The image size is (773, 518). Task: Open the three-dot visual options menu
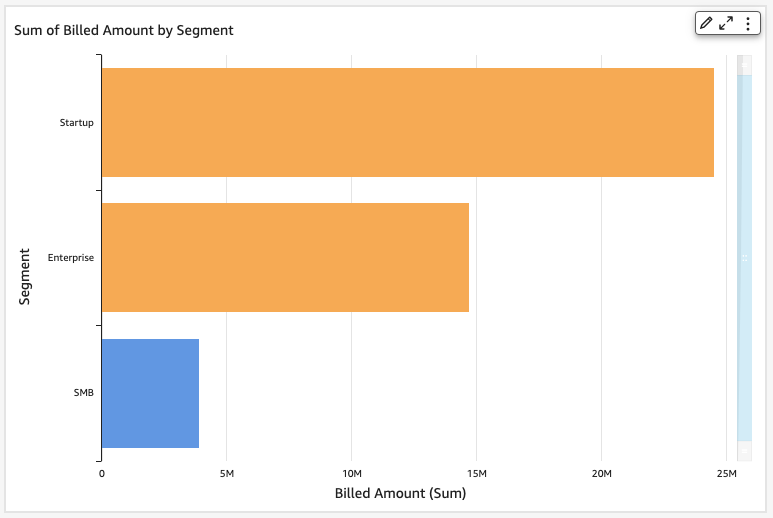pos(747,23)
